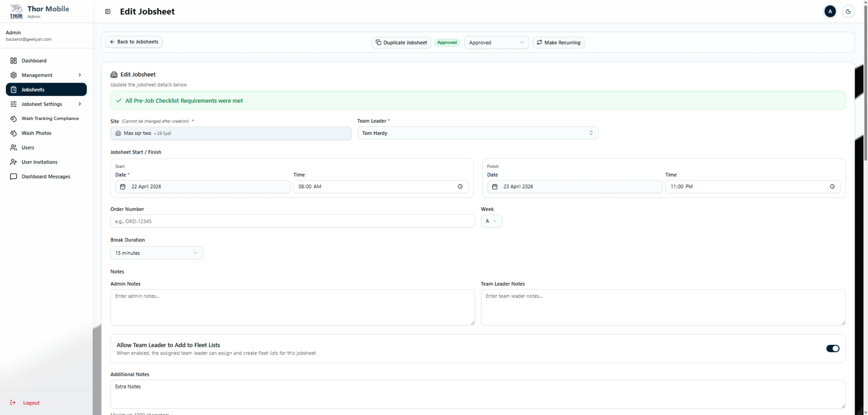Screen dimensions: 868x415
Task: Click the Logout exit icon
Action: pyautogui.click(x=13, y=403)
